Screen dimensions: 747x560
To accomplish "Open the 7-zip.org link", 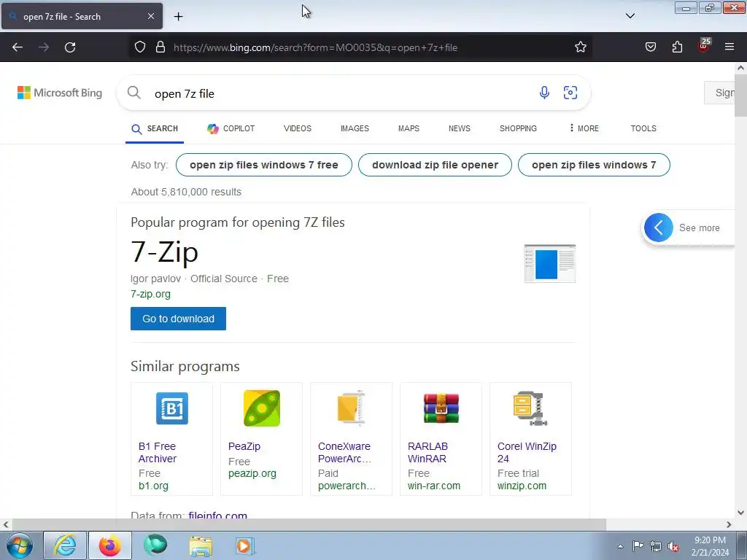I will click(150, 294).
